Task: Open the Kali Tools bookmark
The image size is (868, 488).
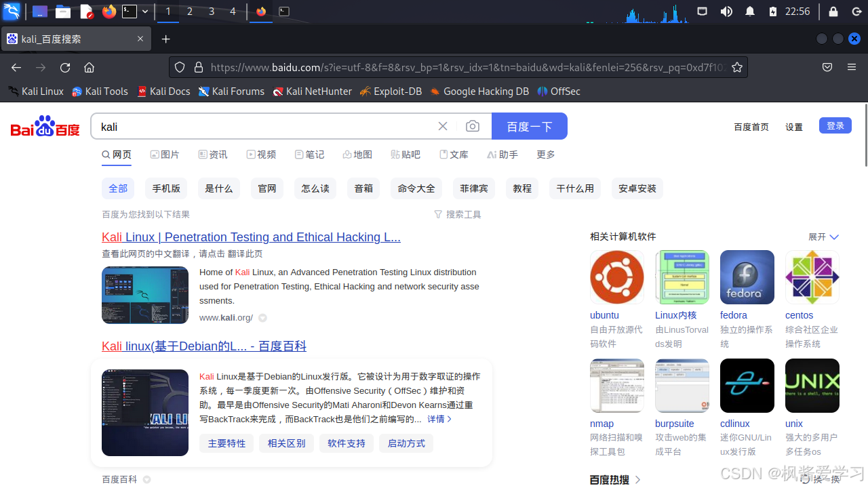Action: (x=100, y=91)
